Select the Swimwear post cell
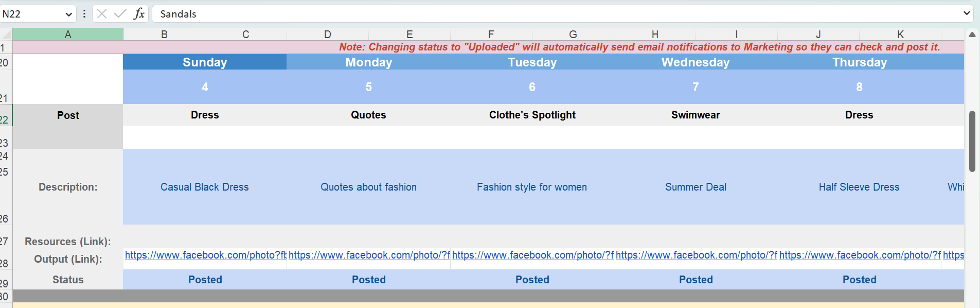 coord(696,115)
